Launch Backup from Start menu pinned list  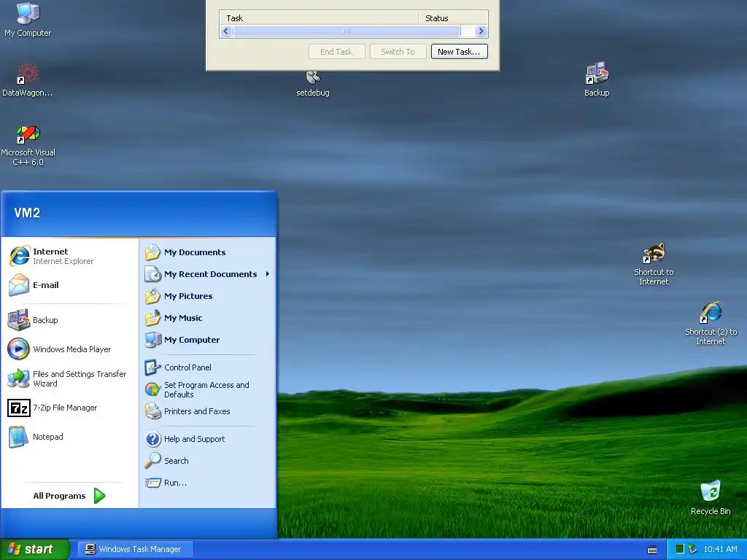click(x=69, y=320)
